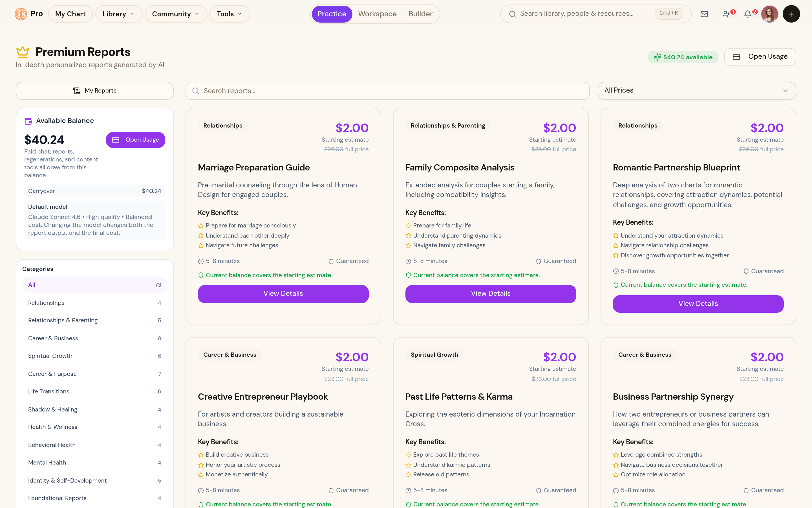Filter by Life Transitions category
Screen dimensions: 812x508
95,391
